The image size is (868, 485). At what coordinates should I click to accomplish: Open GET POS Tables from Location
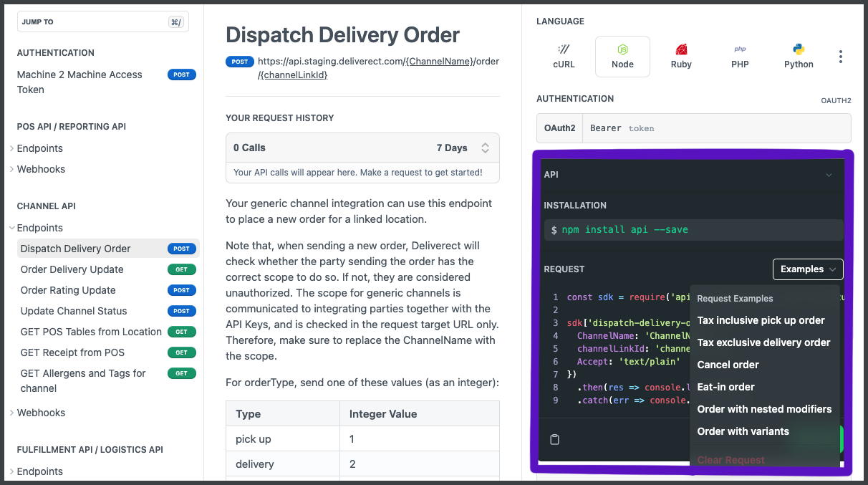coord(107,332)
